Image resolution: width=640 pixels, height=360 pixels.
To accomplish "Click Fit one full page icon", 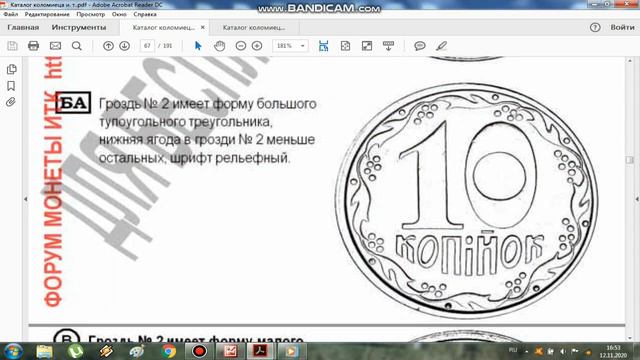I will [x=345, y=46].
